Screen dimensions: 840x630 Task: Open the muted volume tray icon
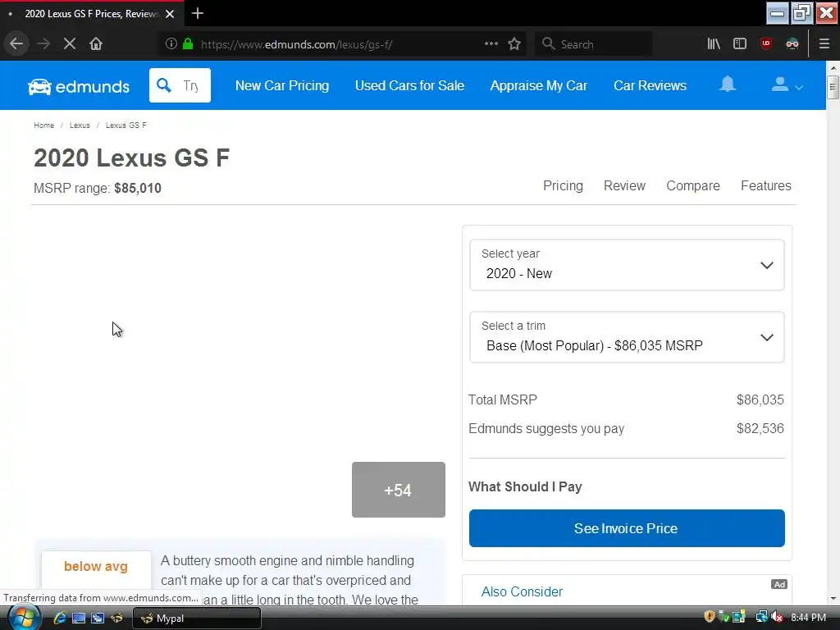point(777,617)
